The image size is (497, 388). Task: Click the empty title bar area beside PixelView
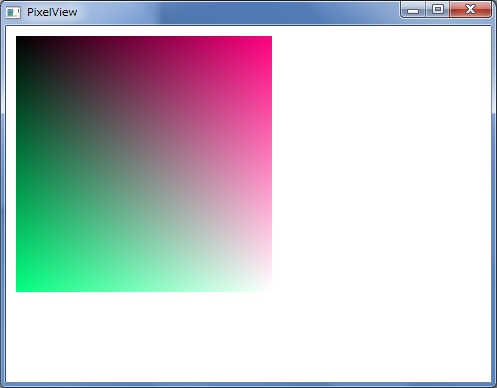238,12
